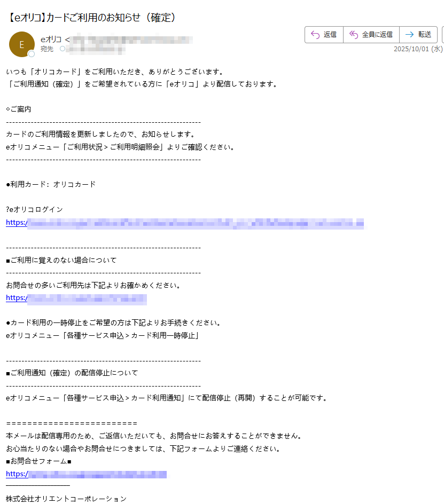This screenshot has height=504, width=444.
Task: Click the double-arrow Reply All icon
Action: point(354,34)
